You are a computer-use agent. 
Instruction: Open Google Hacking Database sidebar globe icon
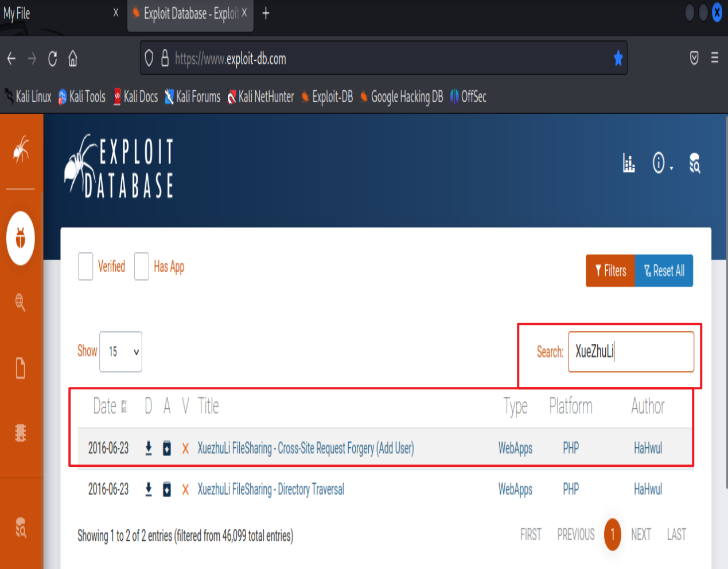point(21,302)
